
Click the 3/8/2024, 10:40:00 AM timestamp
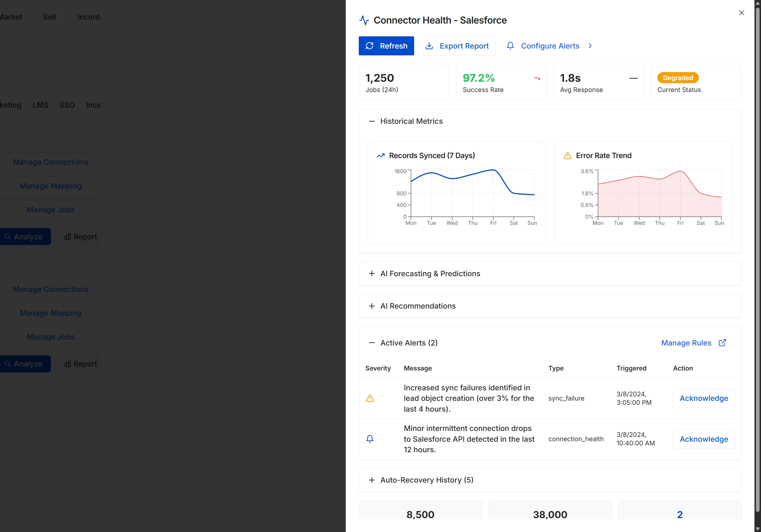(x=635, y=439)
